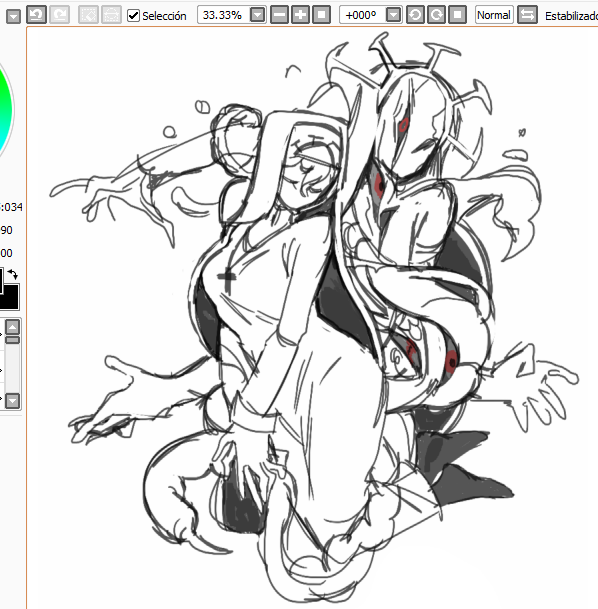This screenshot has width=598, height=609.
Task: Open the small dropdown arrow left of undo
Action: (x=14, y=16)
